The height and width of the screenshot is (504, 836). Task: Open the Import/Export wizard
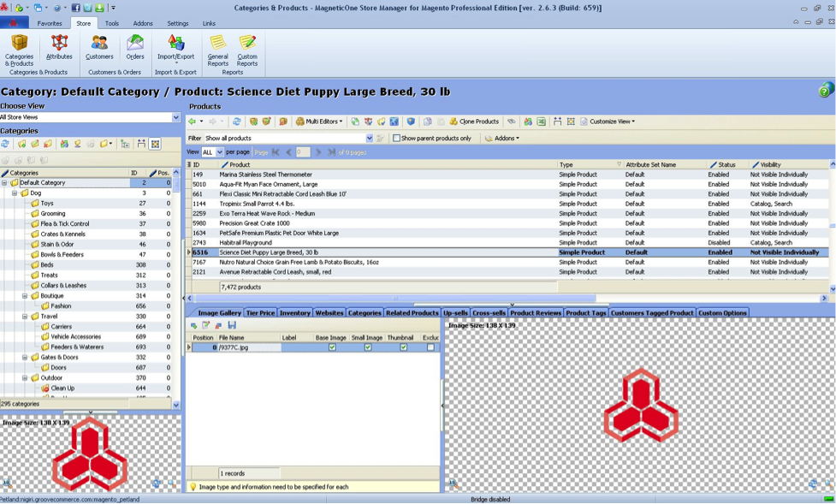176,49
